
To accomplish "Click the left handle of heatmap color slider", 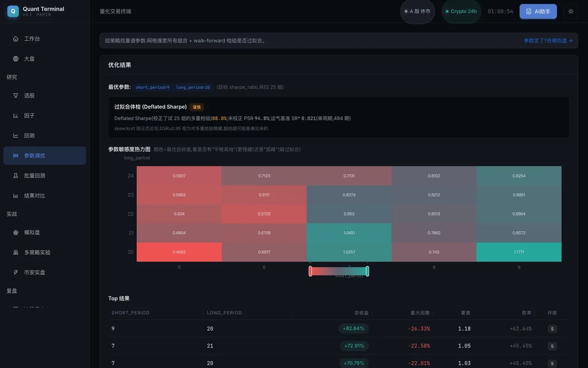I will pos(310,271).
